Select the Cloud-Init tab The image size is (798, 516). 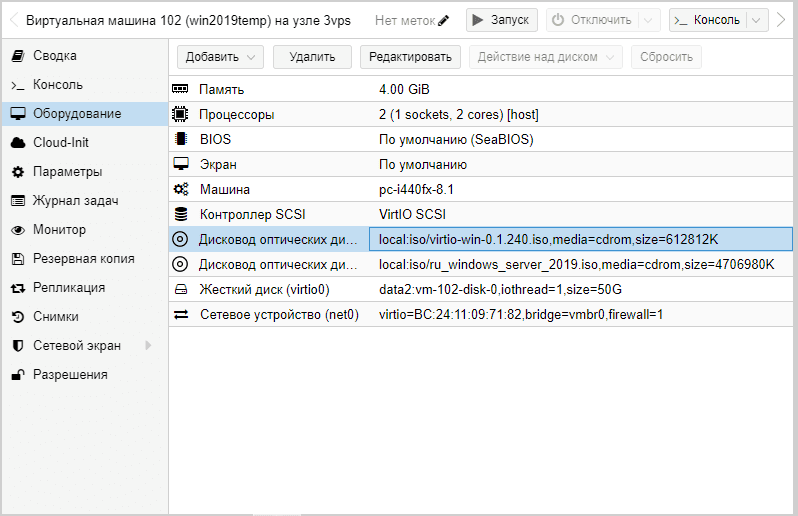(84, 142)
